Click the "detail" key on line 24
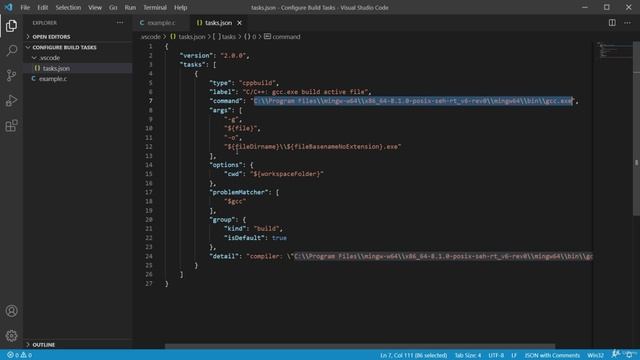Image resolution: width=640 pixels, height=360 pixels. tap(224, 256)
